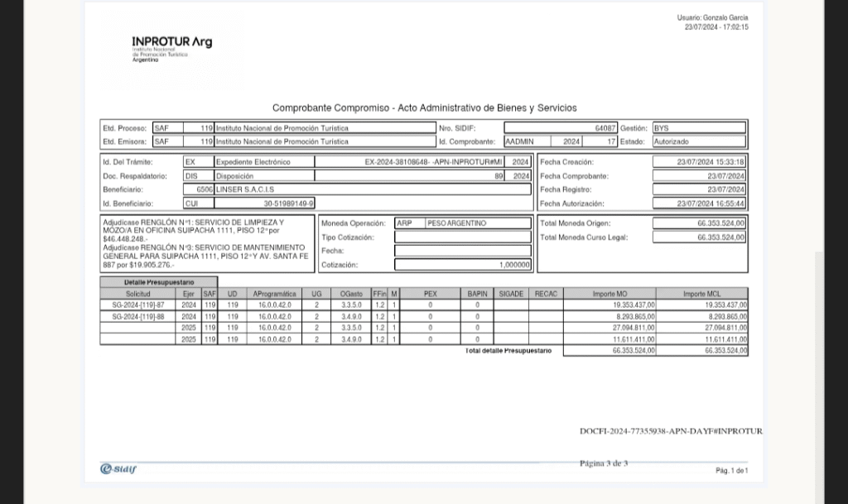Select the SG-2024-[119]-87 solicitud cell
This screenshot has height=504, width=848.
[x=138, y=305]
